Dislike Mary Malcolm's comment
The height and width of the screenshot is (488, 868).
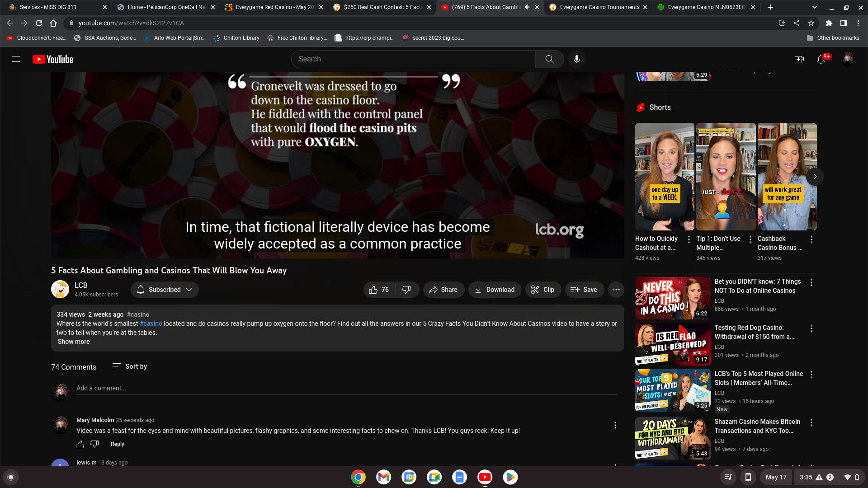(94, 444)
